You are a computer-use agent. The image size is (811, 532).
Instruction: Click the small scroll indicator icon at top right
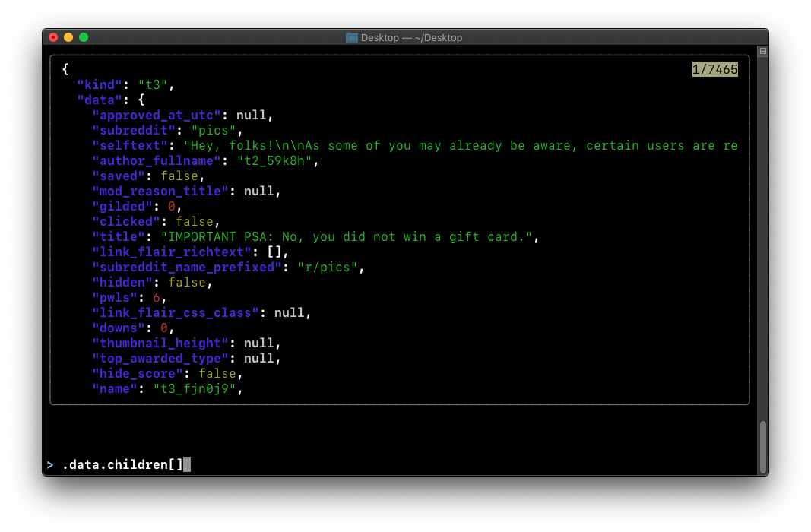click(x=763, y=51)
